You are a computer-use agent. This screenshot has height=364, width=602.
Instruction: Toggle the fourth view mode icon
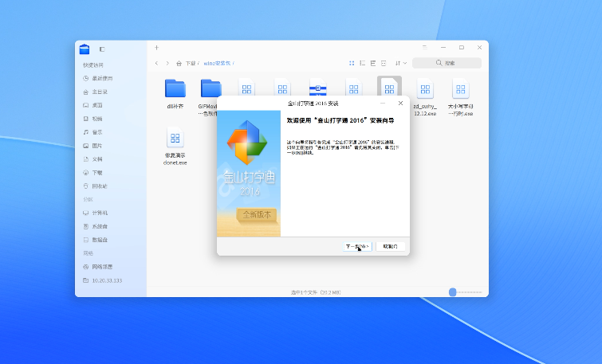(384, 63)
